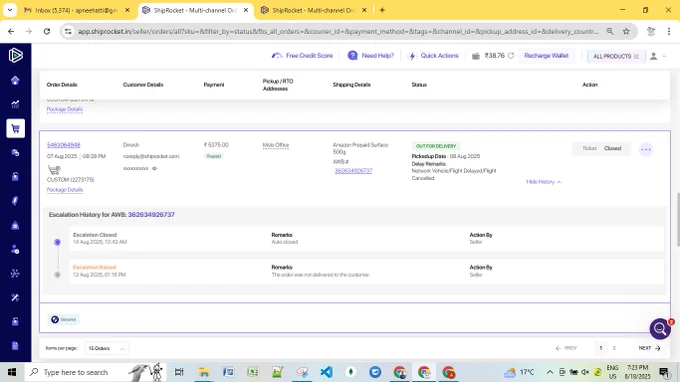Open order ID 5463064548 link
The width and height of the screenshot is (680, 382).
point(64,145)
